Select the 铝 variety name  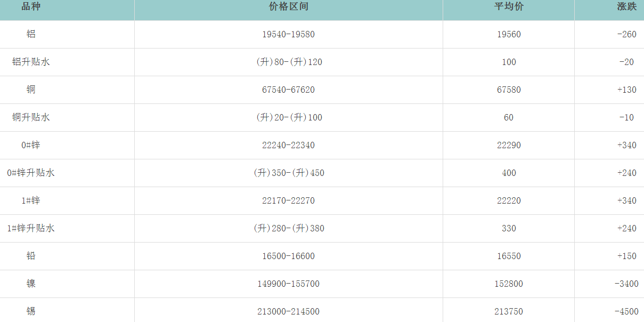click(31, 34)
